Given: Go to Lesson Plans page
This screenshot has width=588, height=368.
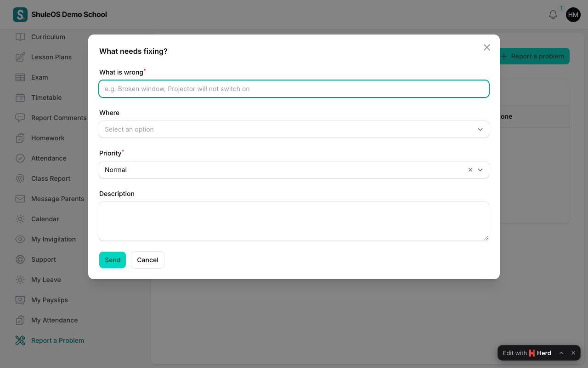Looking at the screenshot, I should click(51, 57).
